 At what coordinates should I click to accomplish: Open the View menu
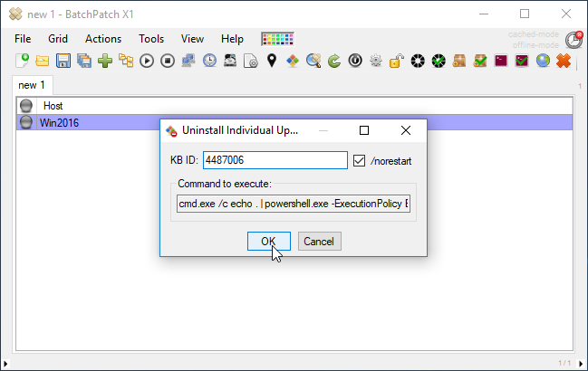coord(192,39)
